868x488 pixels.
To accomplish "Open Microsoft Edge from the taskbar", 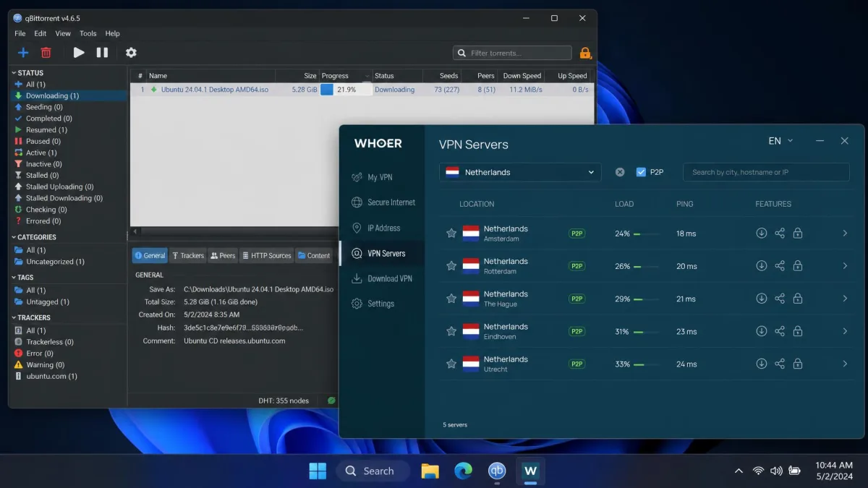I will (464, 471).
